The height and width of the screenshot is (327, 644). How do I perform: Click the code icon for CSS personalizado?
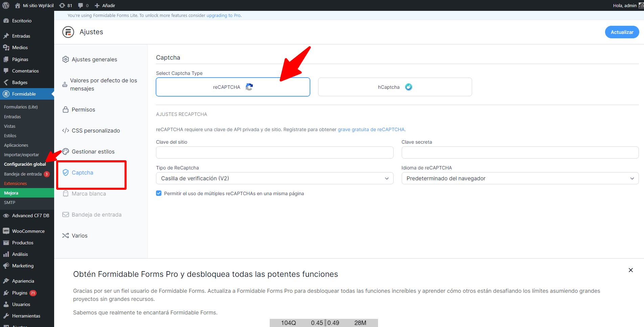pos(66,130)
